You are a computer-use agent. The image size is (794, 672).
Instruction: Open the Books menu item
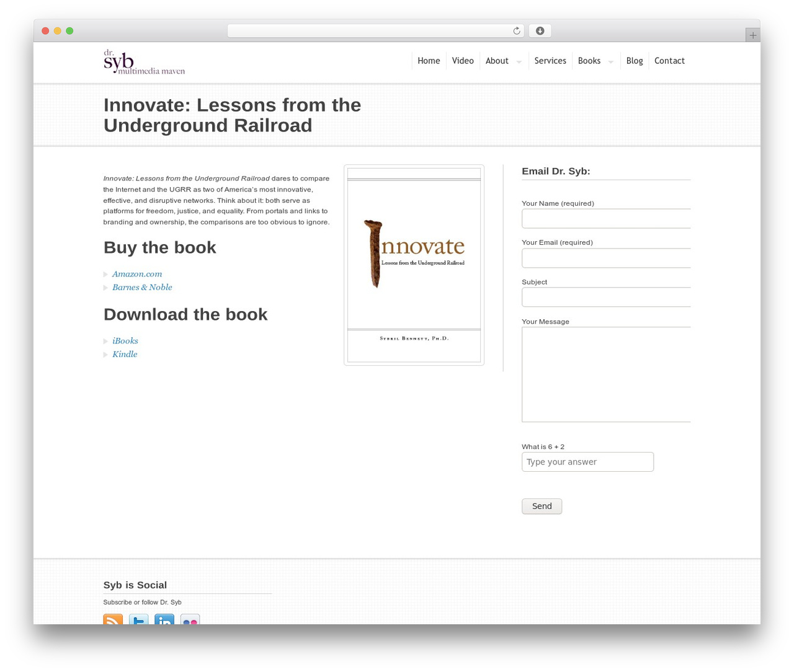589,61
